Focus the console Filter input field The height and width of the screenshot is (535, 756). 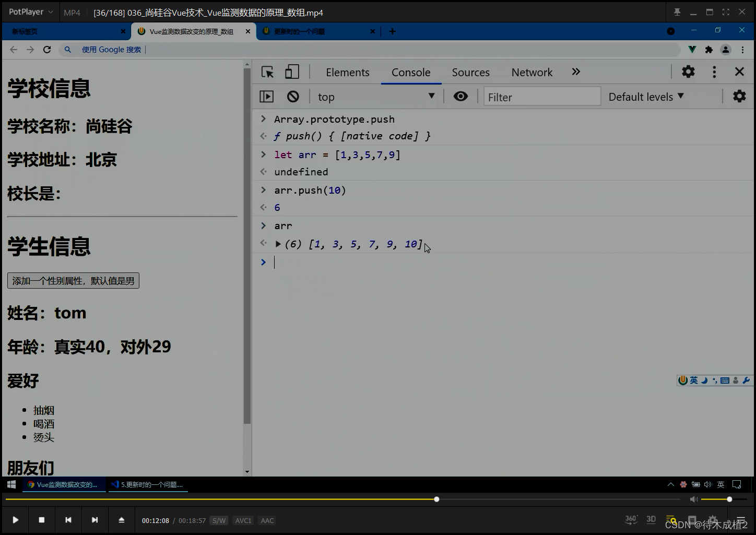[x=542, y=97]
